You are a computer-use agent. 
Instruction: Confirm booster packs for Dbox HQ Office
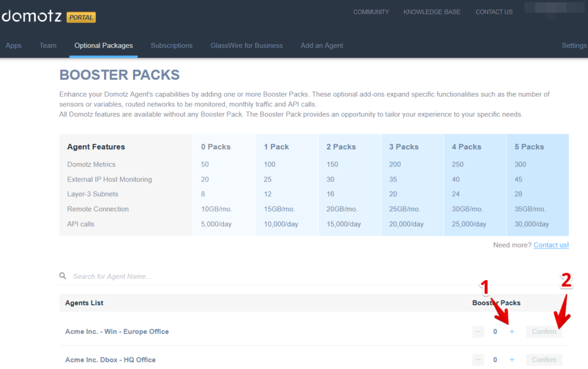click(x=544, y=360)
